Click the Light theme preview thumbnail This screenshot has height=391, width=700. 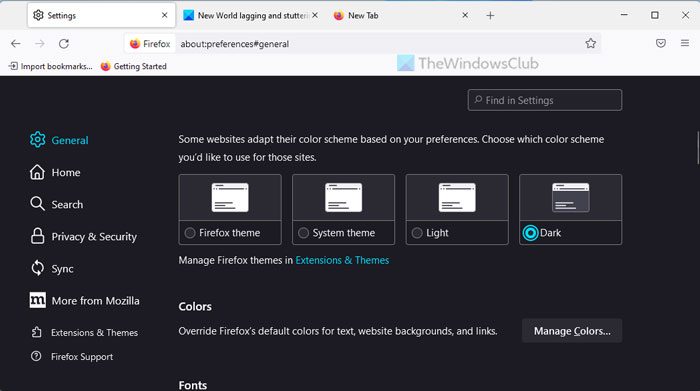[x=457, y=197]
